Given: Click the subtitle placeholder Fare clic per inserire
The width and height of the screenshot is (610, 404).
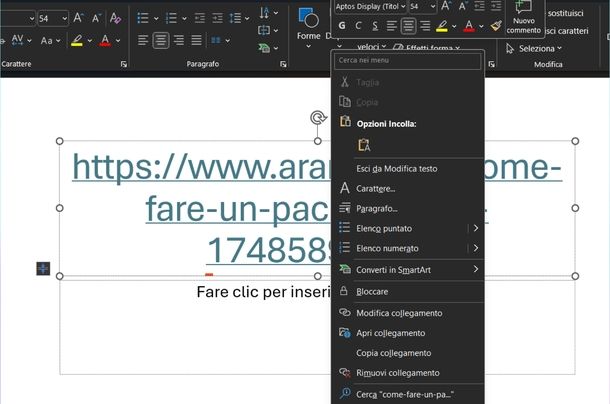Looking at the screenshot, I should 263,292.
